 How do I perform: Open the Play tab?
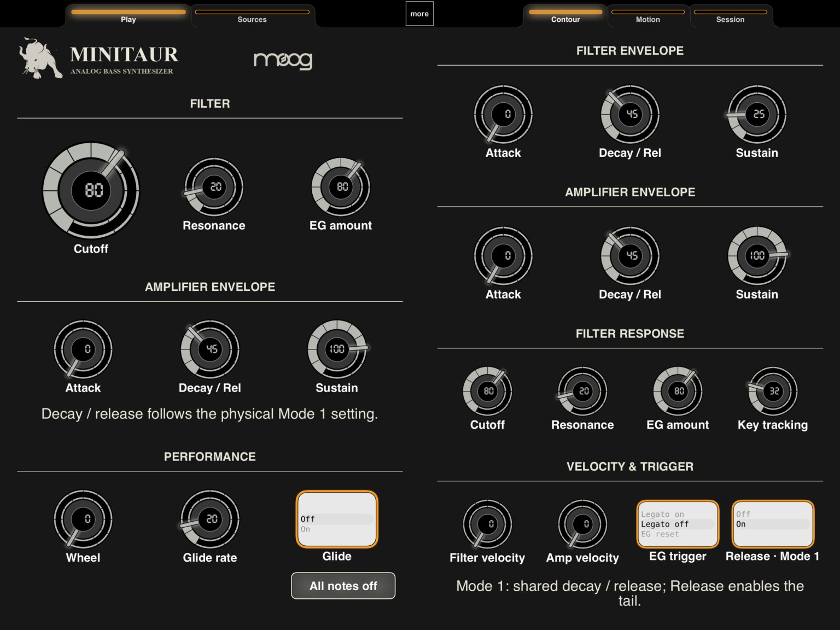[129, 15]
